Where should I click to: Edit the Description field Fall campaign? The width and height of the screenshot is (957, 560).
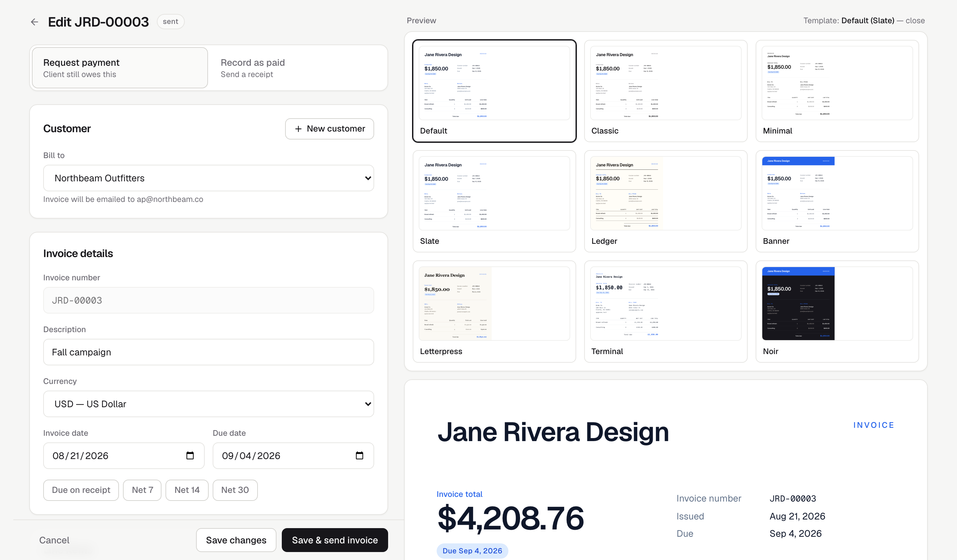[208, 352]
